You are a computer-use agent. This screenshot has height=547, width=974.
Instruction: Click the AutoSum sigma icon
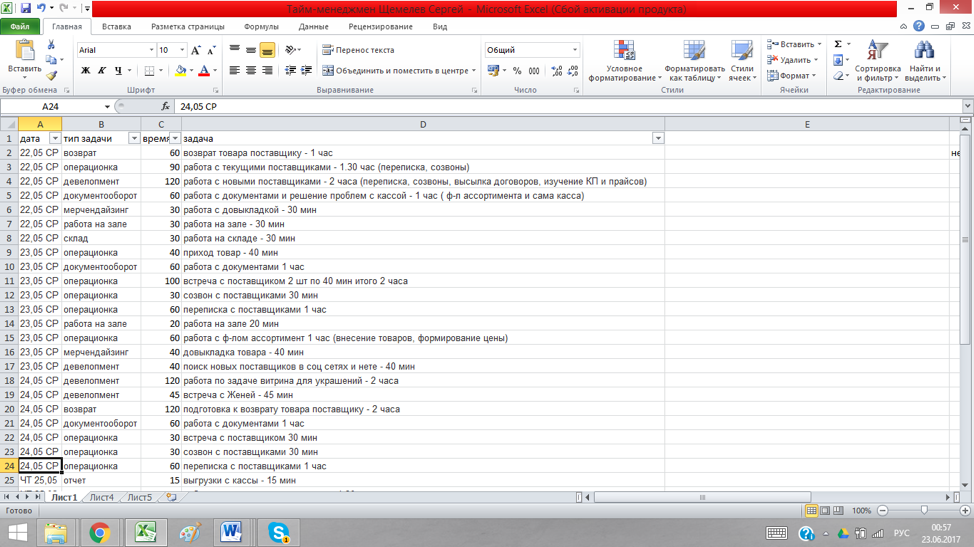click(x=838, y=44)
